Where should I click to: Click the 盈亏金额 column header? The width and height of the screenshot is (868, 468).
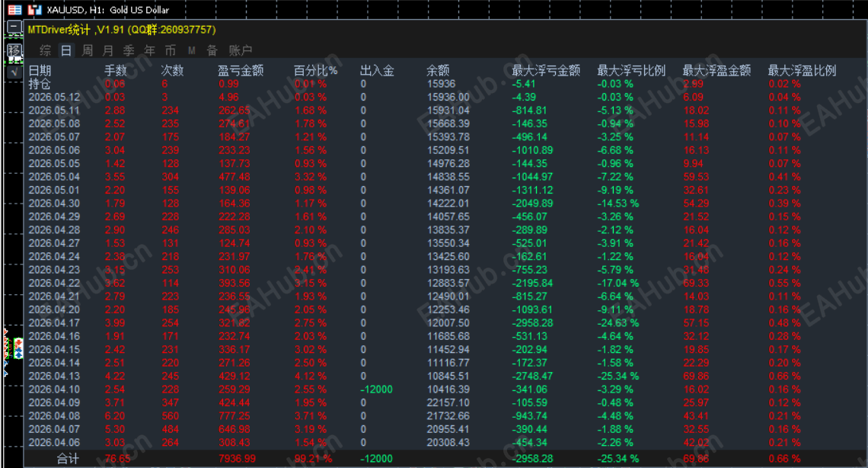click(x=241, y=70)
